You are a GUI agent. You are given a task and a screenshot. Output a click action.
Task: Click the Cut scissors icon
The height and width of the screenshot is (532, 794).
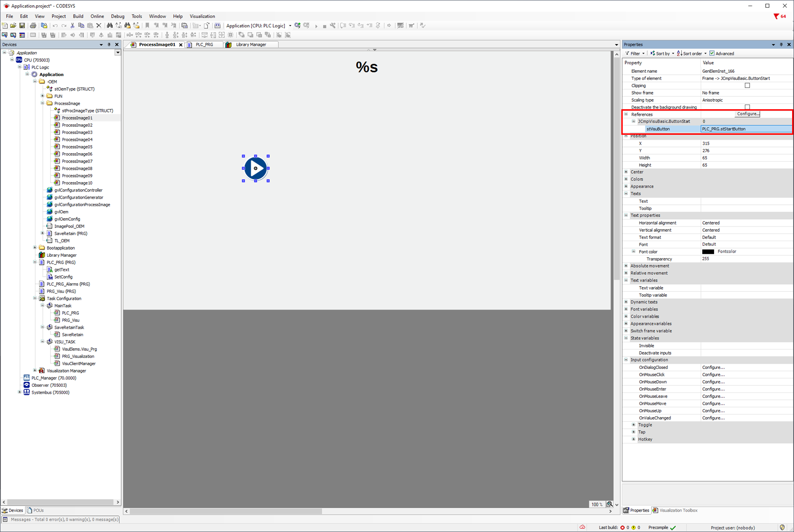click(x=72, y=26)
